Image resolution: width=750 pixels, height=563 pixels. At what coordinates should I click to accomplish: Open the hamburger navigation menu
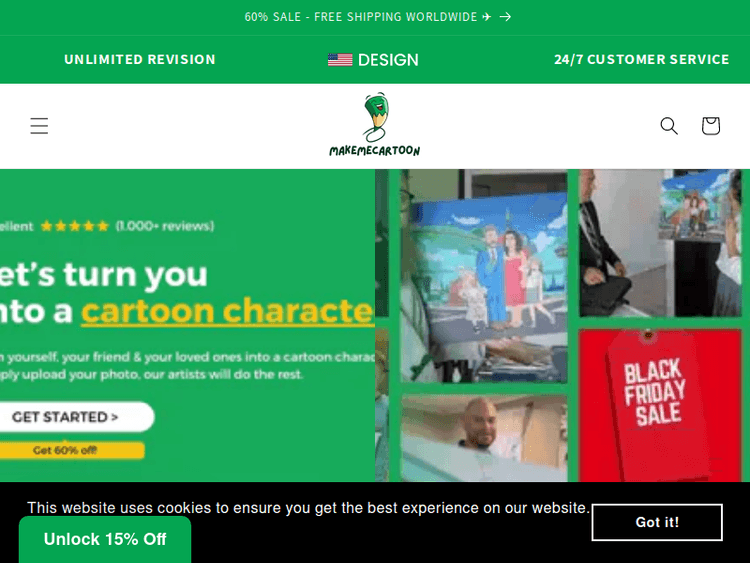click(x=39, y=126)
